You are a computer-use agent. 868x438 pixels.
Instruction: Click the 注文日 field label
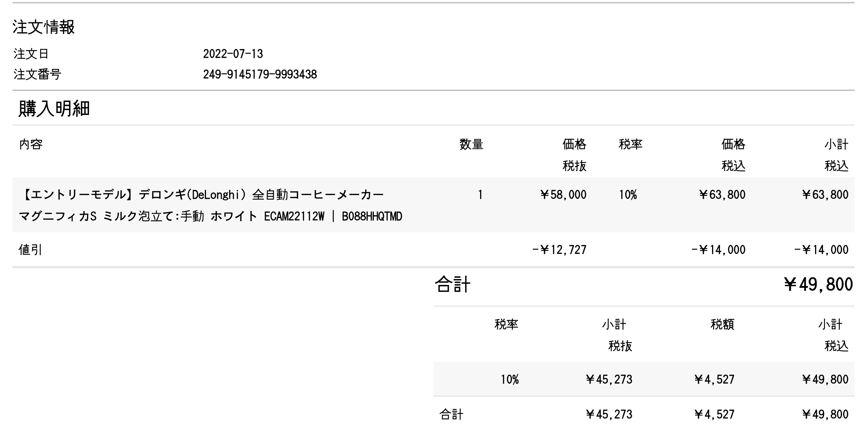[31, 54]
